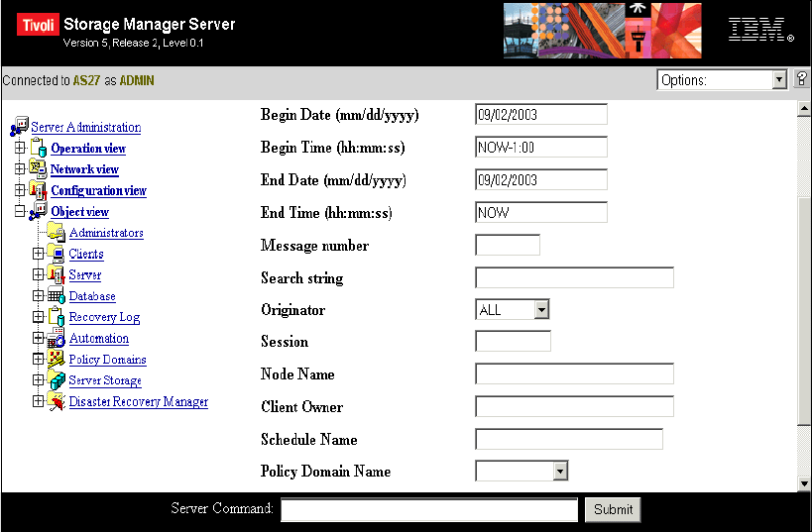Click the Configuration view icon

38,190
